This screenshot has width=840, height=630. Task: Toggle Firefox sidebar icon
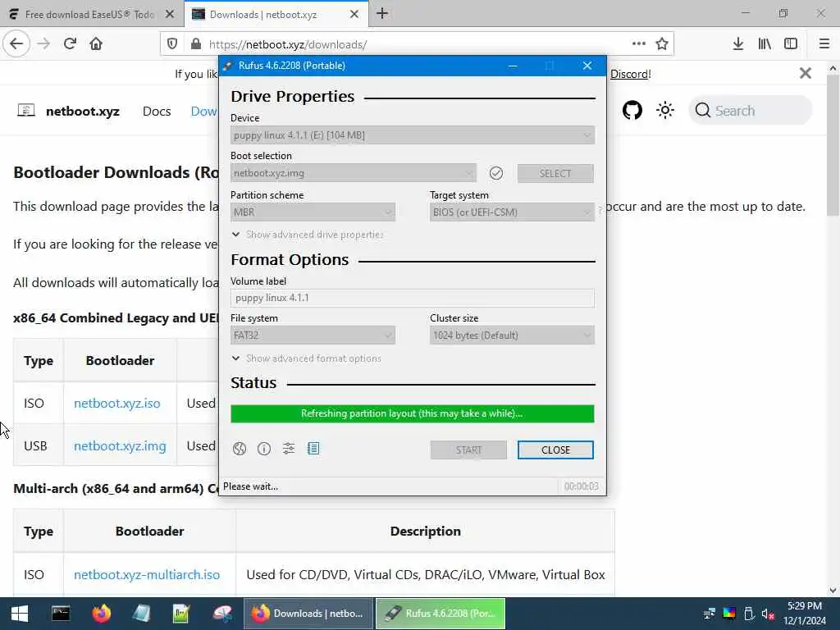pos(791,44)
